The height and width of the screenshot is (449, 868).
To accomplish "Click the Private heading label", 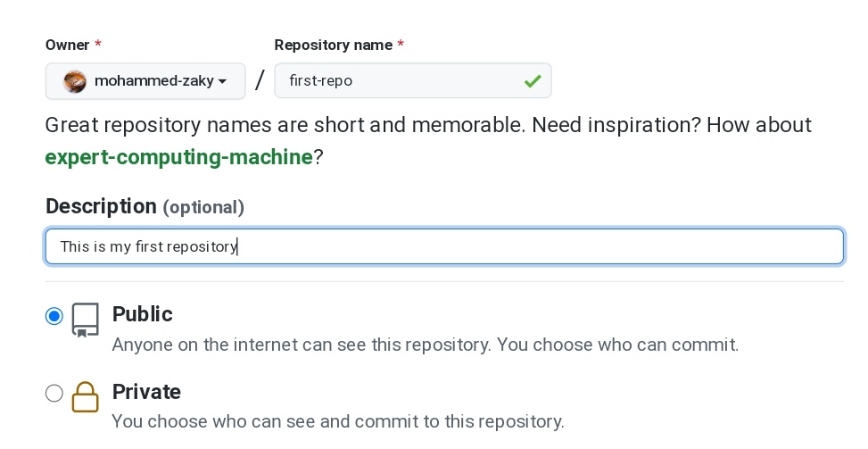I will coord(146,392).
